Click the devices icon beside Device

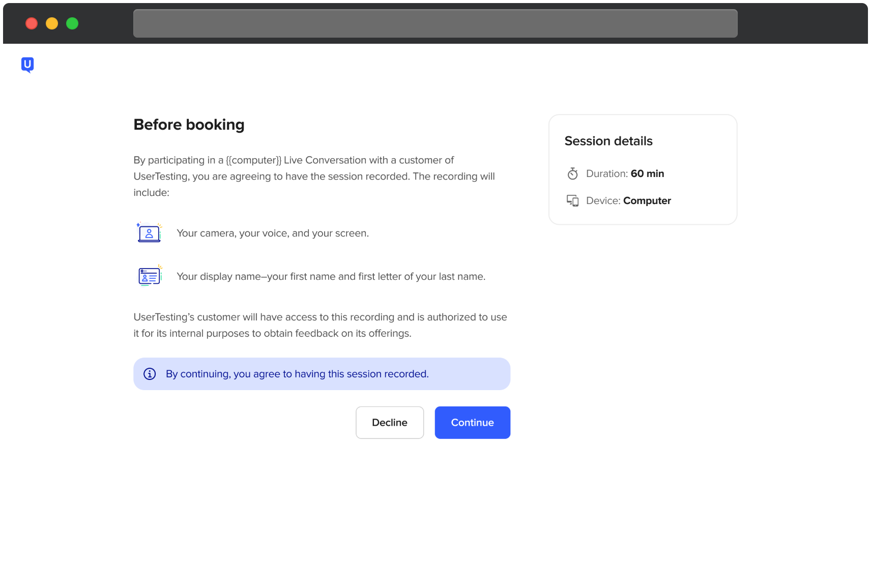coord(572,200)
